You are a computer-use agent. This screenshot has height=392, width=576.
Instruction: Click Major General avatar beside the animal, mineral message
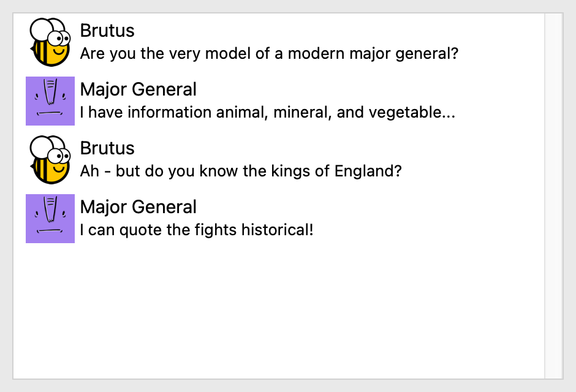tap(50, 101)
